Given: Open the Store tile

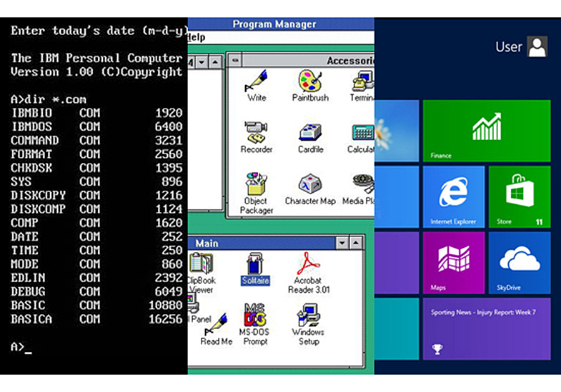Looking at the screenshot, I should pos(520,196).
